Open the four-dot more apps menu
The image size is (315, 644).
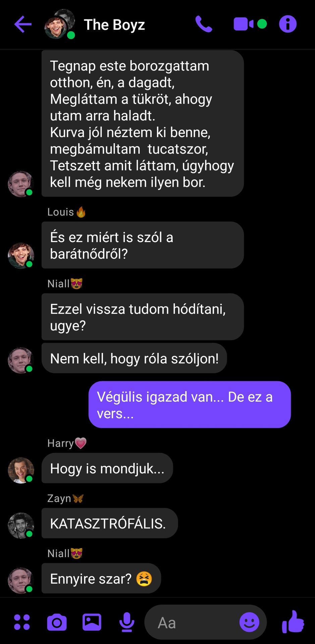click(x=22, y=622)
